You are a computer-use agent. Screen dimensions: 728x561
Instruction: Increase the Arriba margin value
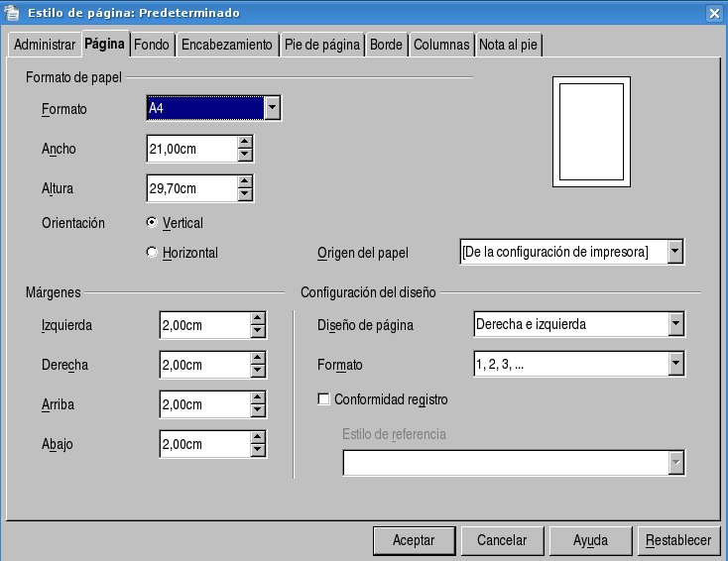pos(258,397)
